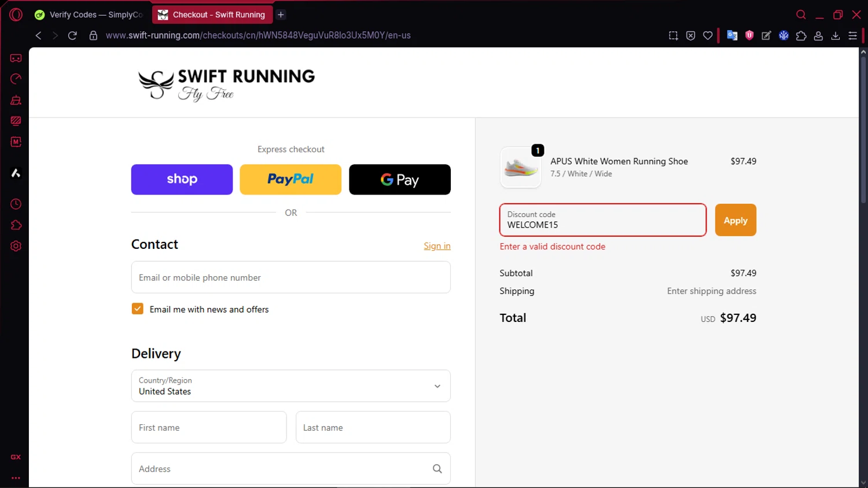Open tab search magnifier icon
Image resolution: width=868 pixels, height=488 pixels.
pos(801,14)
